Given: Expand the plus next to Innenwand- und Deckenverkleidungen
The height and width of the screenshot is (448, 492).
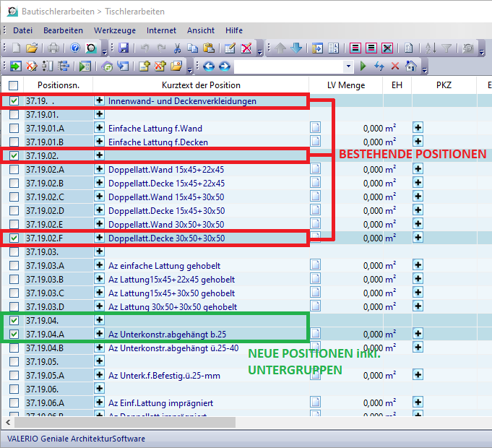Looking at the screenshot, I should click(99, 101).
